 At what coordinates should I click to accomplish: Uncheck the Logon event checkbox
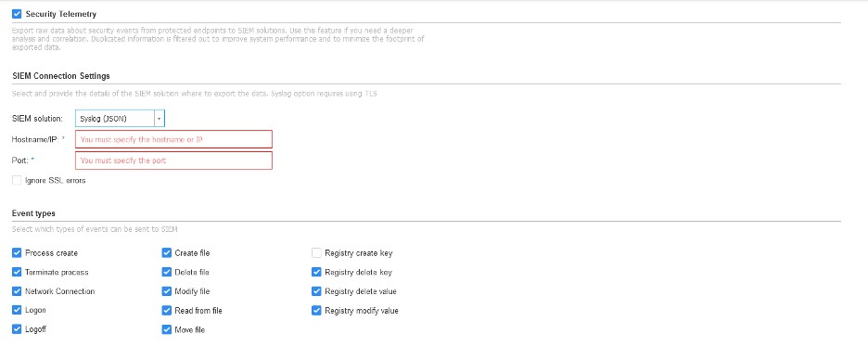click(x=17, y=311)
